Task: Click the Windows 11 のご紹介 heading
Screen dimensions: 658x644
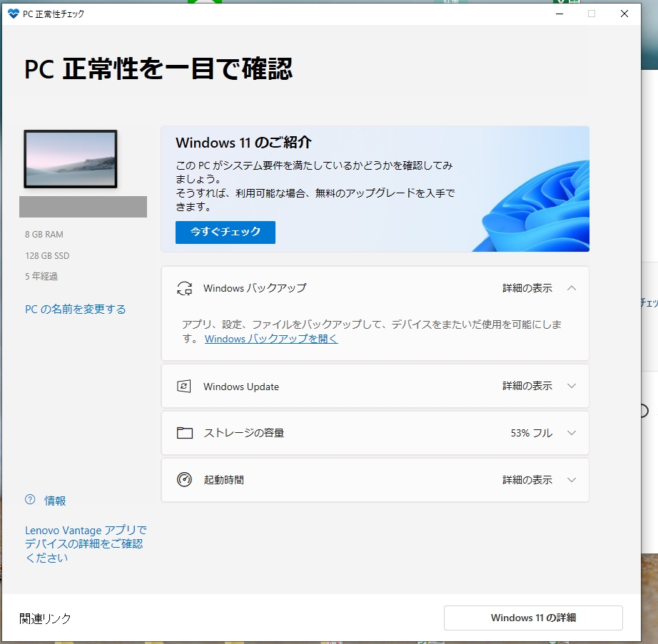Action: [243, 143]
